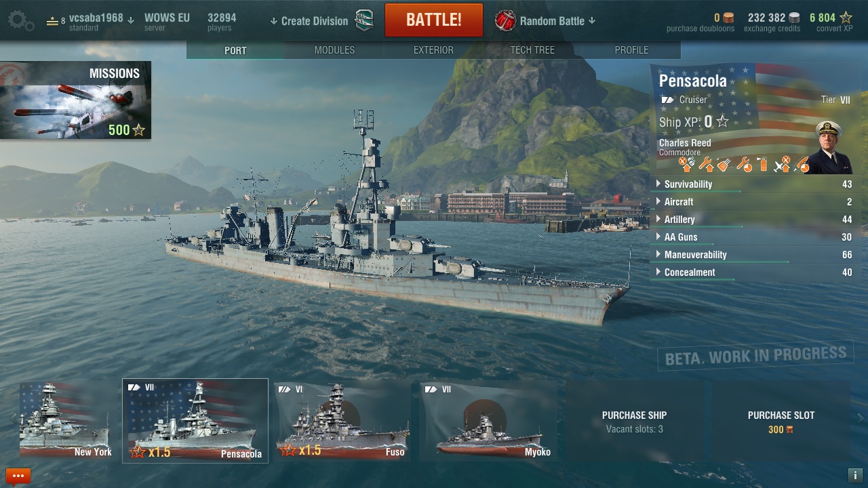This screenshot has width=868, height=488.
Task: Click the convert XP star icon
Action: pyautogui.click(x=846, y=18)
